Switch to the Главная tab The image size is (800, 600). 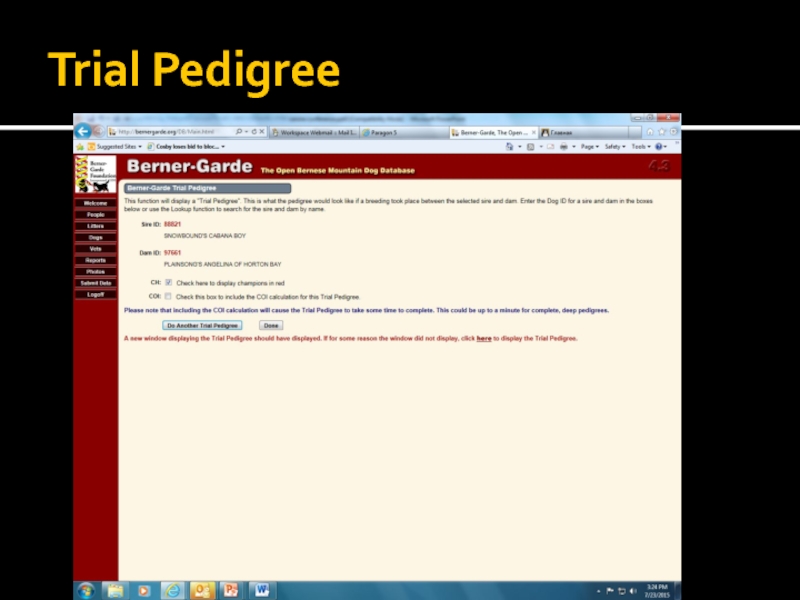pyautogui.click(x=583, y=133)
